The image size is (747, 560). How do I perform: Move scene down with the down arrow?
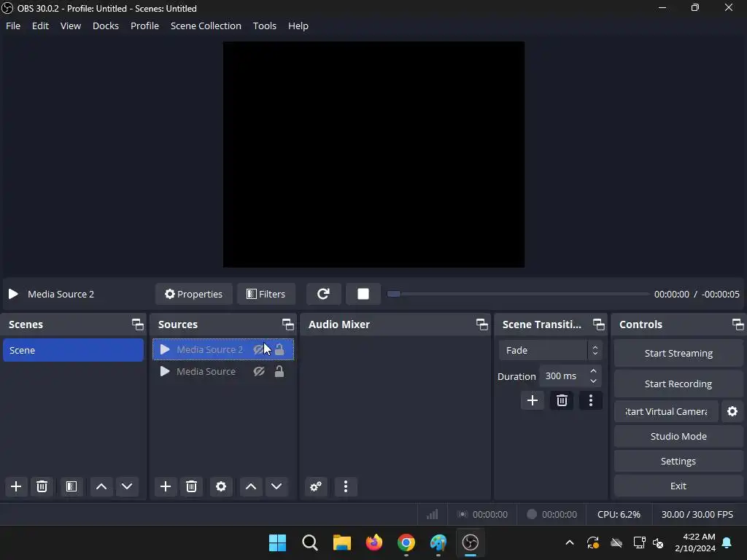click(x=127, y=486)
